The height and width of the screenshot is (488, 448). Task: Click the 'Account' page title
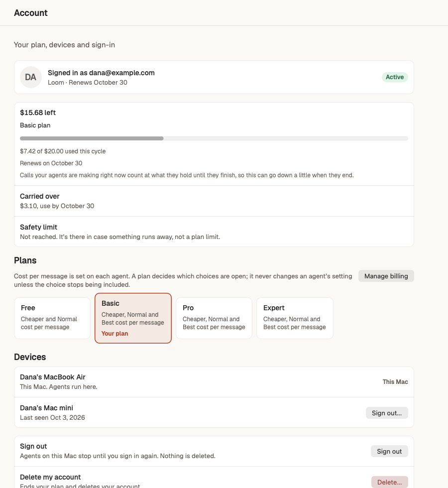[31, 13]
